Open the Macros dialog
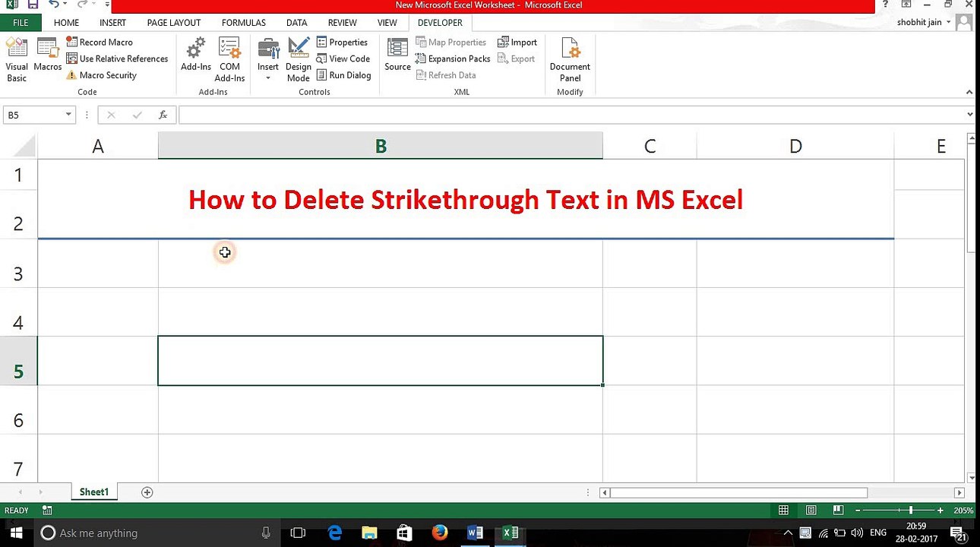This screenshot has height=547, width=980. pyautogui.click(x=47, y=55)
